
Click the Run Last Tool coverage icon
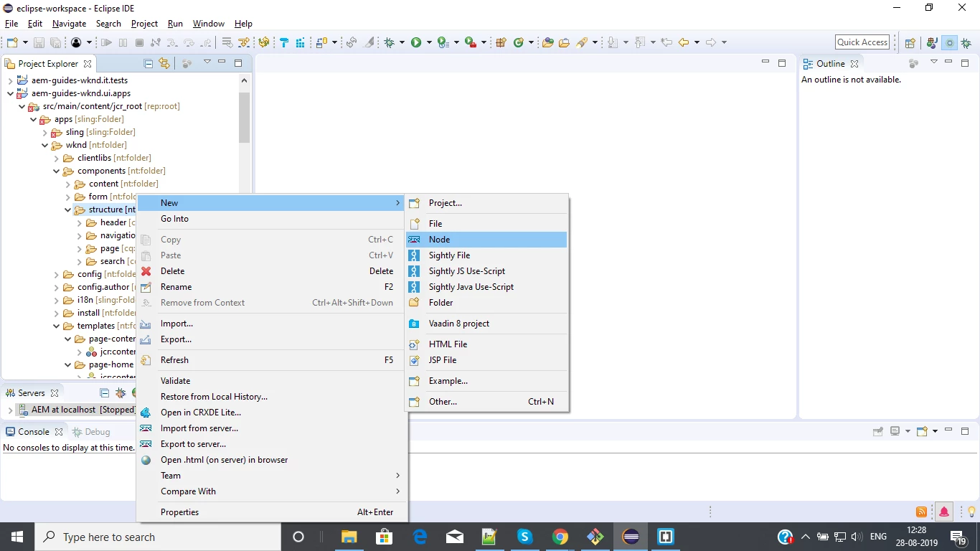443,42
